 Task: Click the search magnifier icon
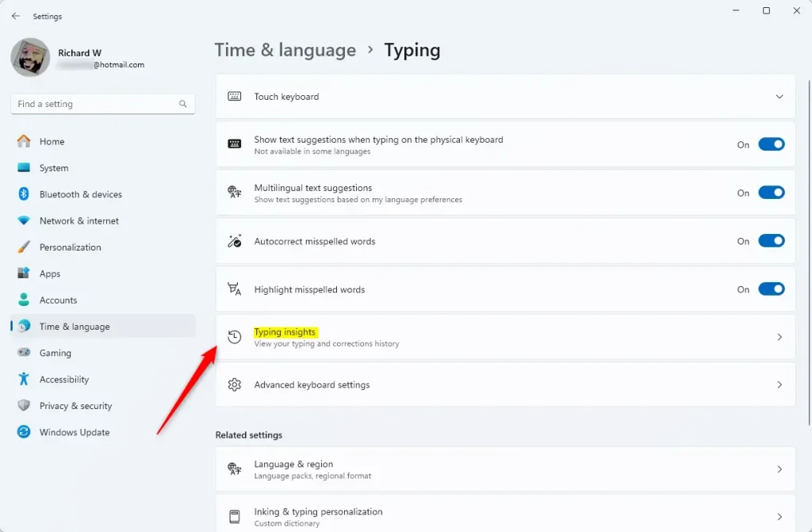(x=183, y=104)
